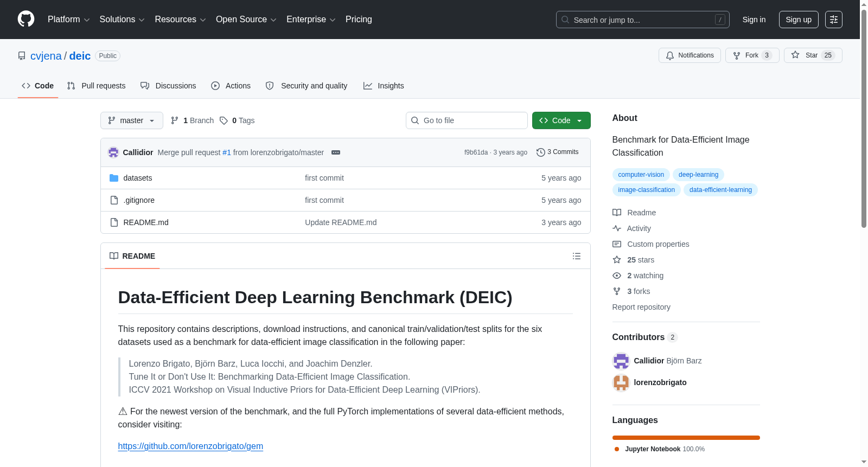This screenshot has height=467, width=868.
Task: Open the GitHub homepage logo
Action: pyautogui.click(x=26, y=19)
